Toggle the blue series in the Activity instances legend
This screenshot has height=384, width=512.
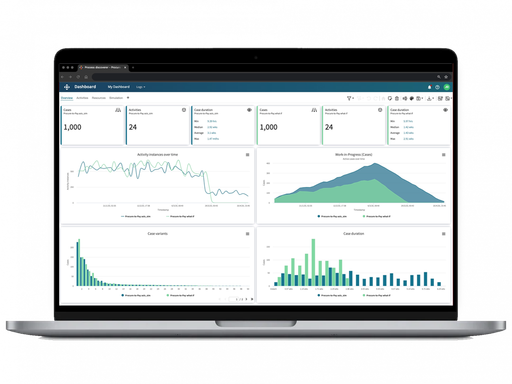click(x=136, y=216)
